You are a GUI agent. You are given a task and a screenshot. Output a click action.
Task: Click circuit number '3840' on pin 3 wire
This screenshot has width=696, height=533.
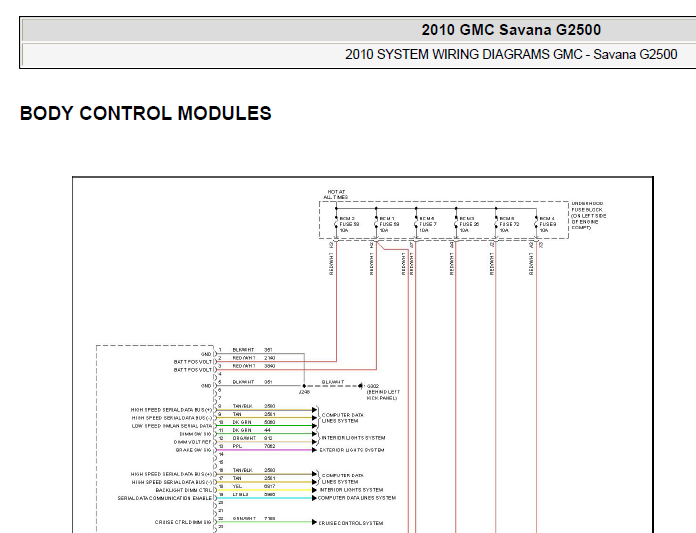(269, 366)
